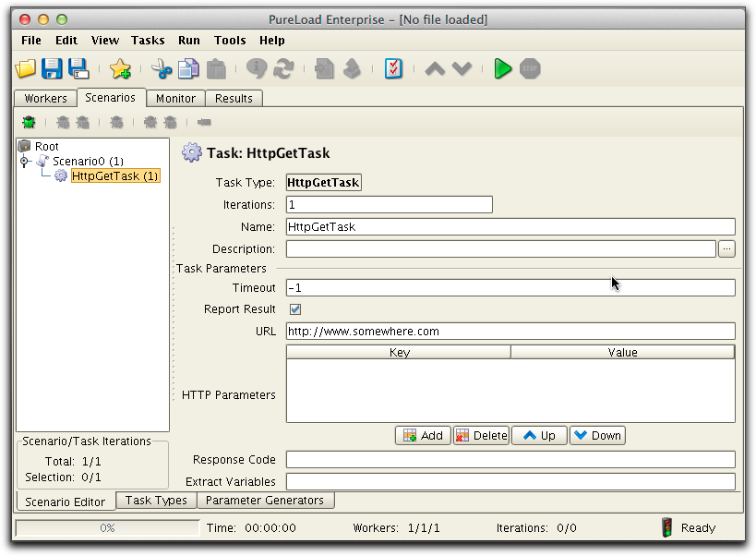Click into the Response Code field
The image size is (756, 556).
click(x=510, y=460)
